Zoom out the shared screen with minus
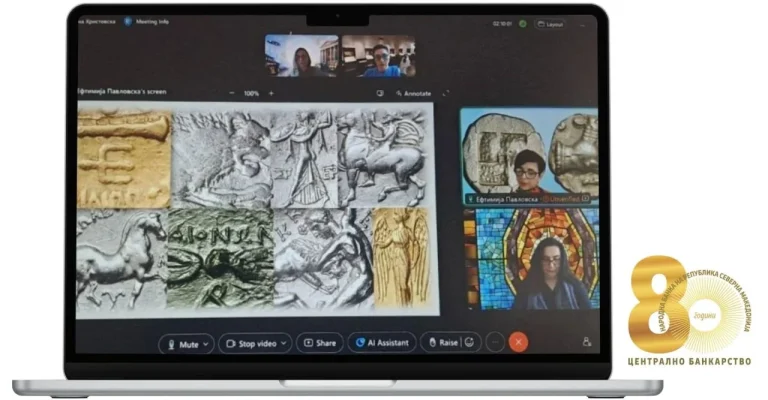 click(x=232, y=93)
